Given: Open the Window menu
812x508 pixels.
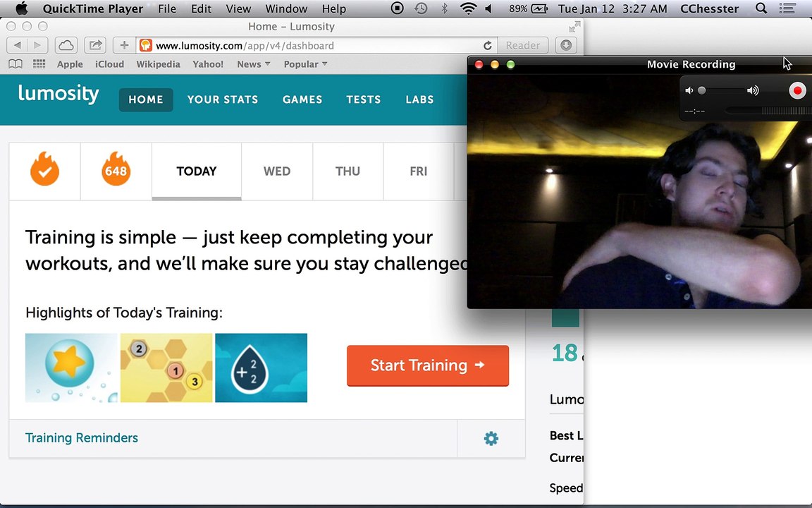Looking at the screenshot, I should pos(286,8).
